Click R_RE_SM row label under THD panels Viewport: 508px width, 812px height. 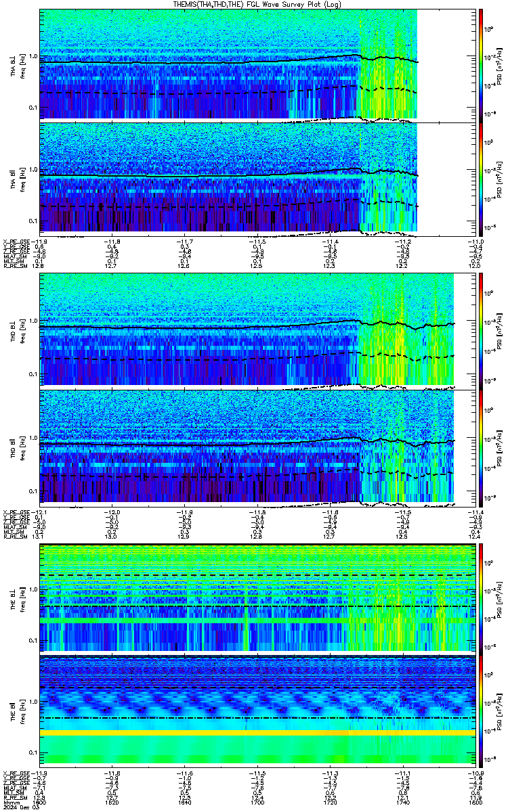(15, 535)
